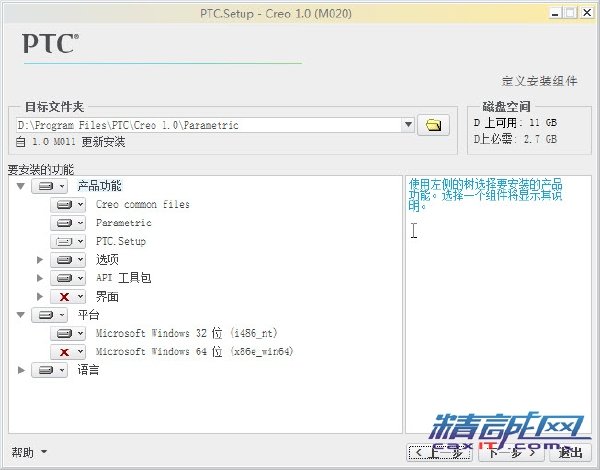Open the 帮助 menu
Image resolution: width=600 pixels, height=470 pixels.
point(29,452)
